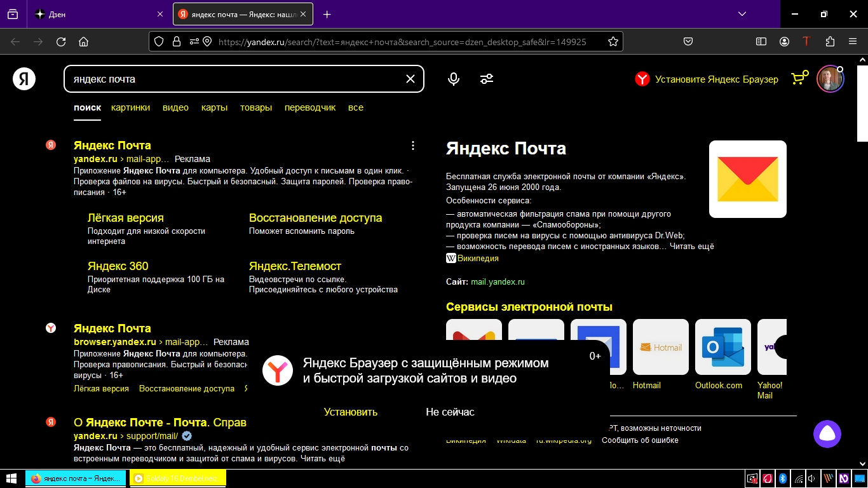Open the search settings sliders icon
Screen dimensions: 868x488
pyautogui.click(x=487, y=79)
